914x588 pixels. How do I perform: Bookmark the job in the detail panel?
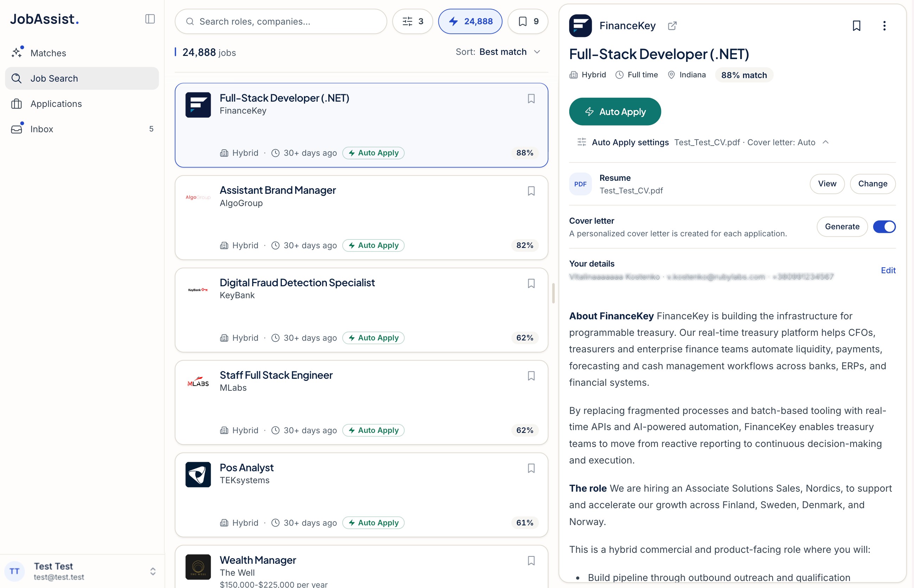click(x=856, y=26)
